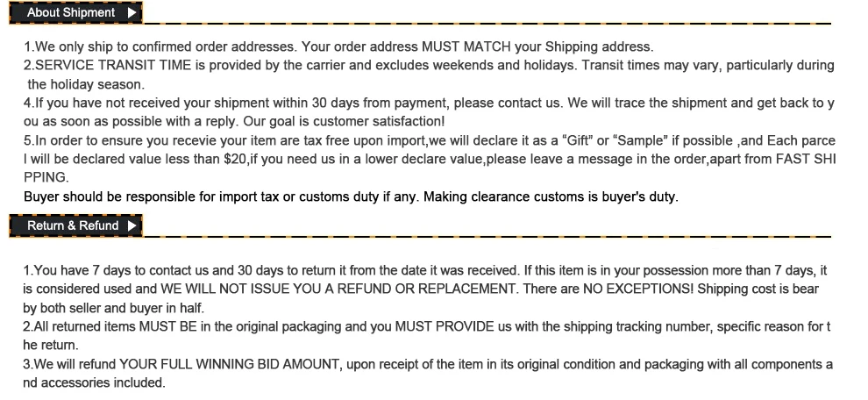
Task: Click the by both seller and buyer line
Action: (113, 308)
